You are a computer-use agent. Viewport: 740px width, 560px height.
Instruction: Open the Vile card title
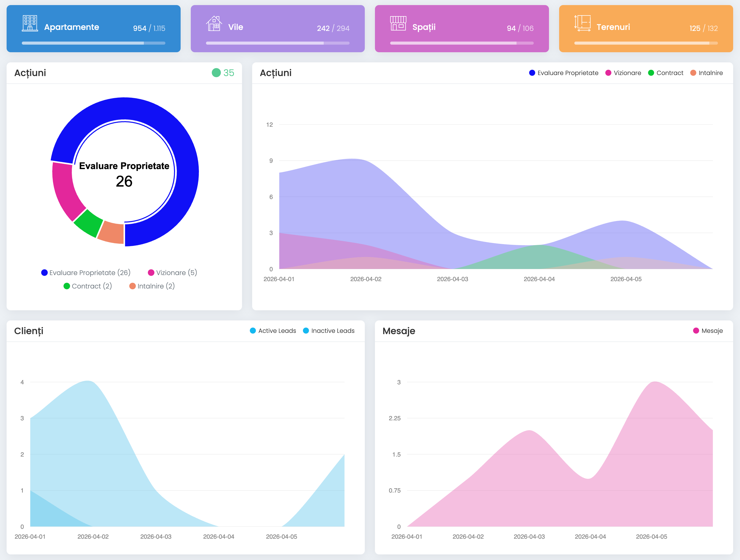[235, 27]
